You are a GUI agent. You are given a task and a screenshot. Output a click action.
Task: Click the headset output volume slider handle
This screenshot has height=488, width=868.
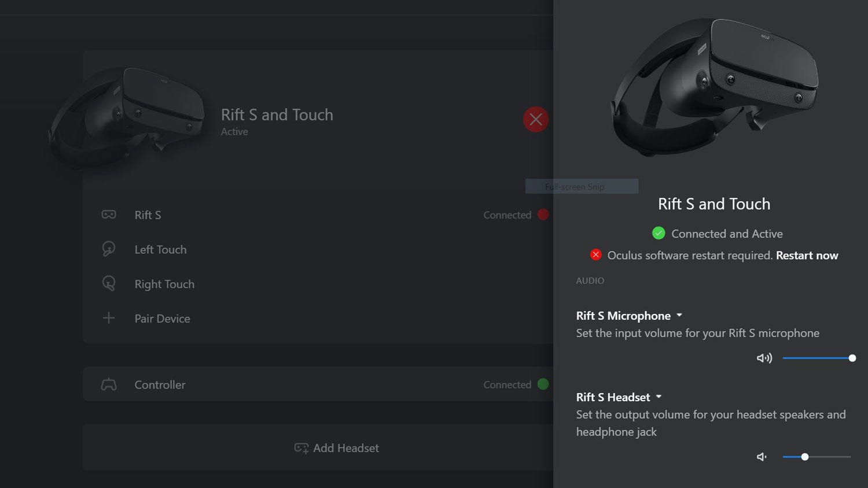804,457
